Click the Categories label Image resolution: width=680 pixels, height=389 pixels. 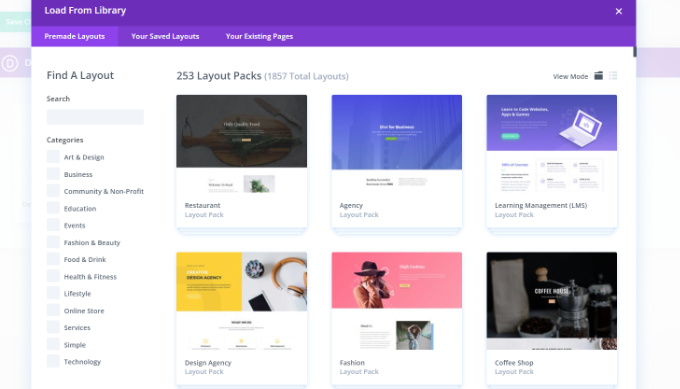(65, 140)
